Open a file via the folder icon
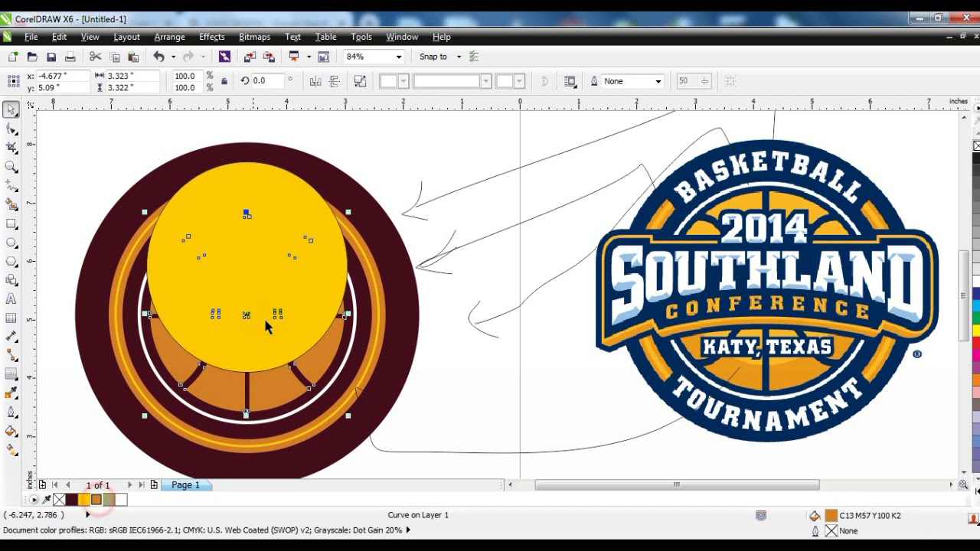This screenshot has height=551, width=980. tap(32, 57)
